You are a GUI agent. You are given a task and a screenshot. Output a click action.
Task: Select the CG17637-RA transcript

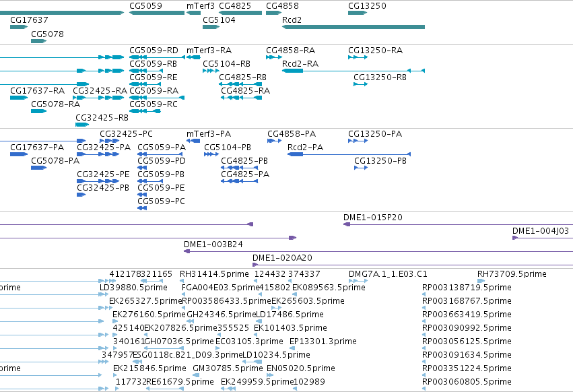coord(19,98)
